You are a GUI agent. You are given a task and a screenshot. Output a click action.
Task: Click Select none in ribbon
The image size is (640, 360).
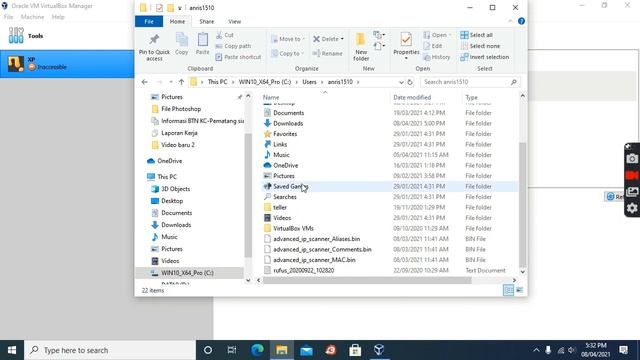(480, 46)
